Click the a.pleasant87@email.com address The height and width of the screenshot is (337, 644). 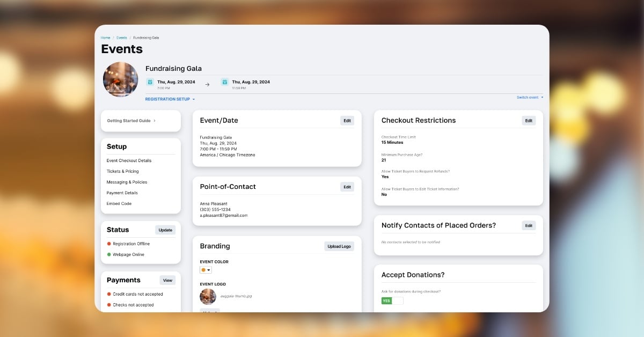coord(224,215)
